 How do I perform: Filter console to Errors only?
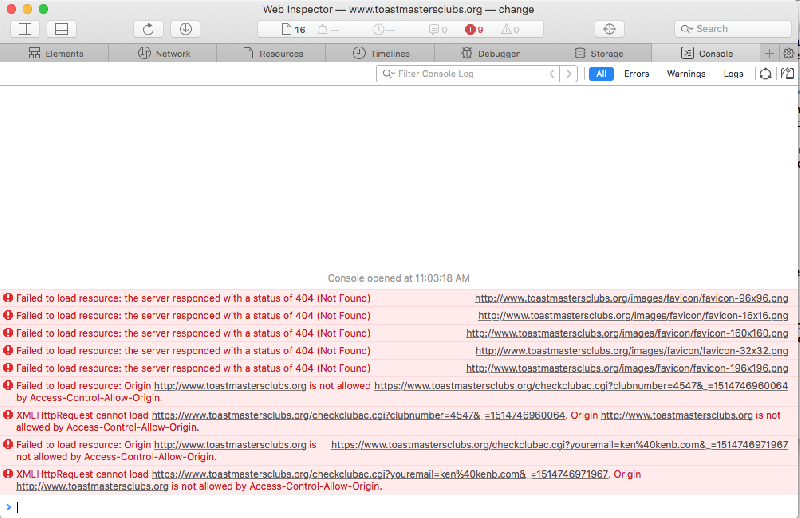point(636,73)
